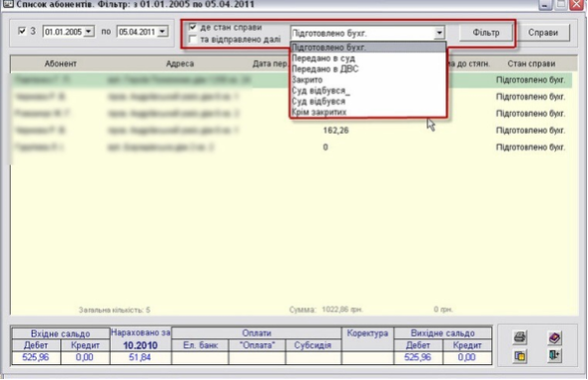The height and width of the screenshot is (380, 588).
Task: Click the 'Стан справи' column header
Action: (x=531, y=63)
